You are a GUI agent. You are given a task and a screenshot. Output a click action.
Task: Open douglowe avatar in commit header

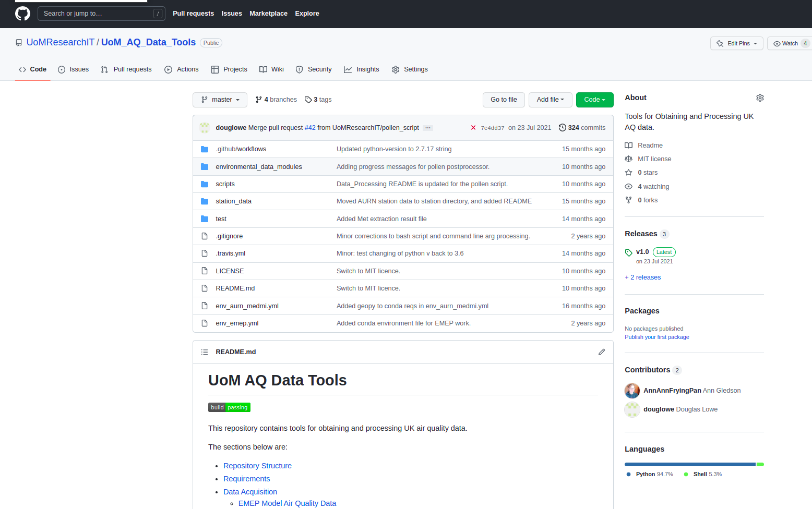click(x=205, y=128)
